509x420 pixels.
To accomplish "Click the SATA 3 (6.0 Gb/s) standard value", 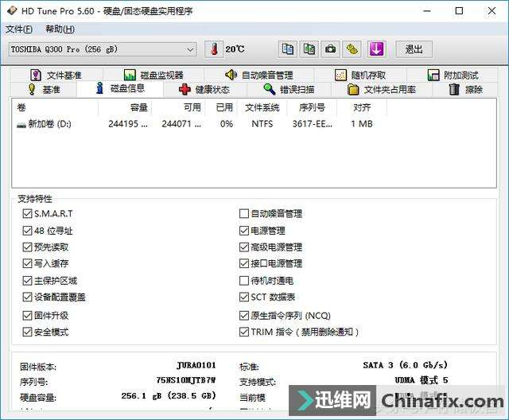I will [x=406, y=365].
